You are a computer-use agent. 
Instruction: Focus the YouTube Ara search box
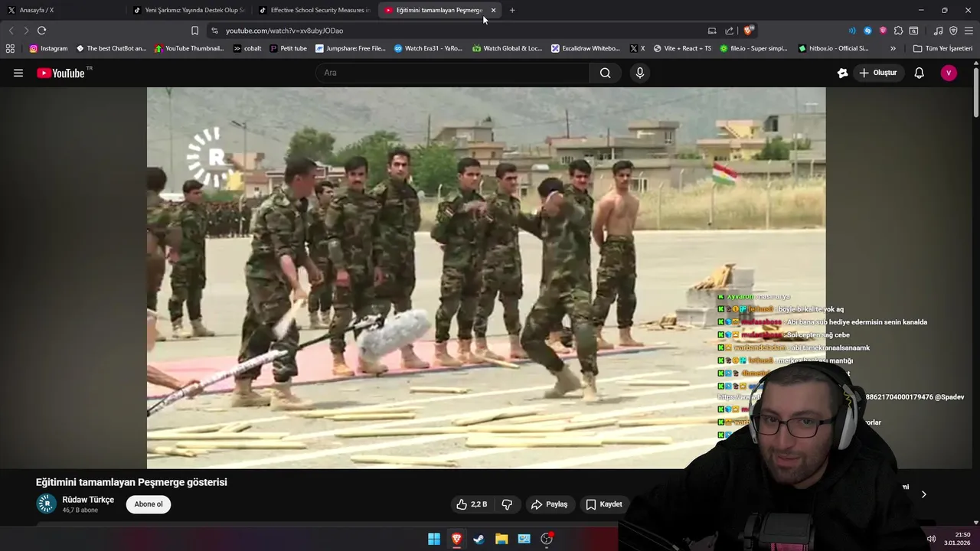[452, 73]
